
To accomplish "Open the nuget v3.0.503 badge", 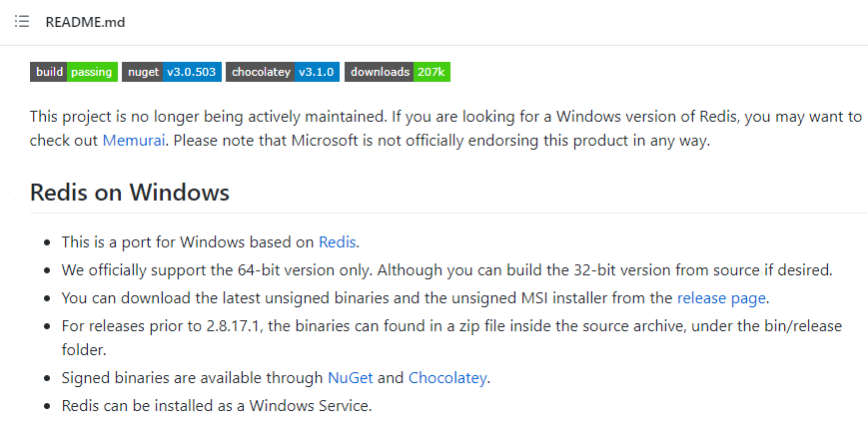I will tap(171, 72).
